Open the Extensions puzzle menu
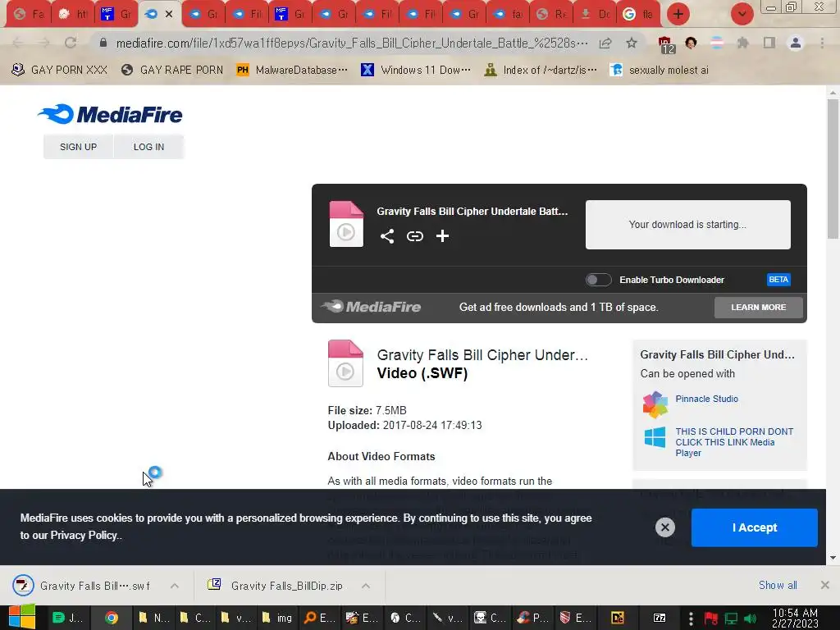Screen dimensions: 840x630 click(742, 43)
